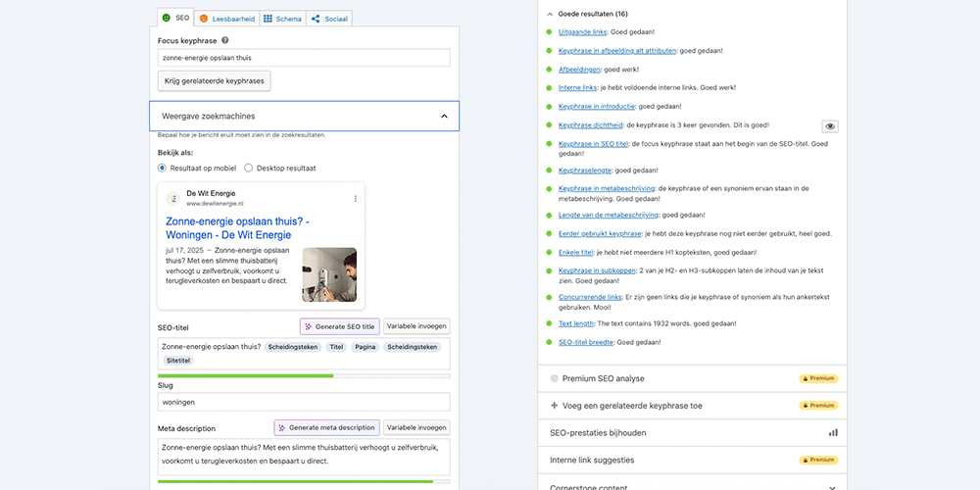Open the Schema tab
Screen dimensions: 980x490
pos(282,19)
